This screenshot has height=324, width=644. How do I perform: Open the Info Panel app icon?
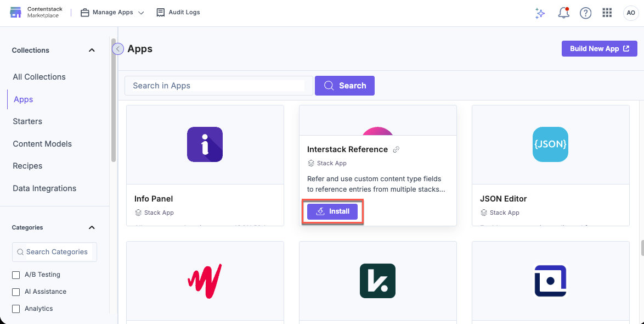[205, 144]
